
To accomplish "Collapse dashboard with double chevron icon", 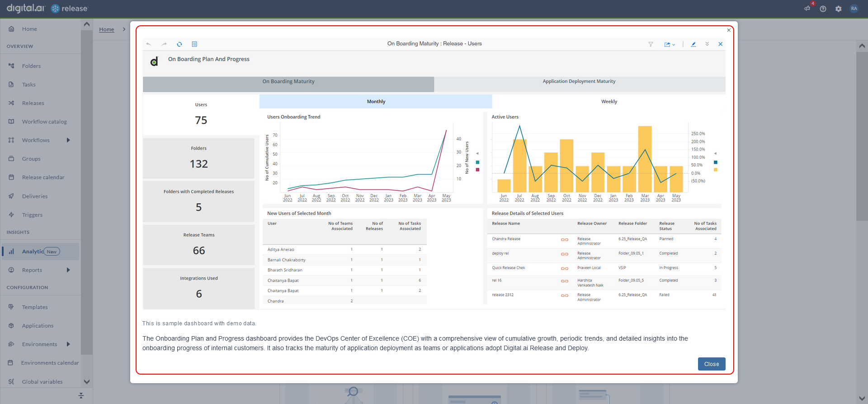I will coord(707,44).
